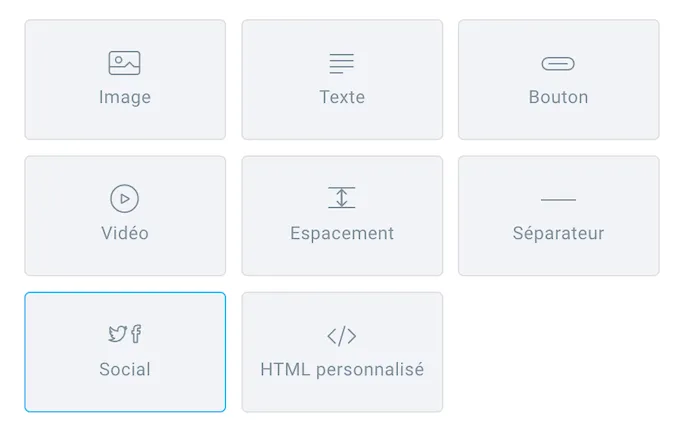Click the "HTML personnalisé" label
This screenshot has width=690, height=438.
click(342, 370)
